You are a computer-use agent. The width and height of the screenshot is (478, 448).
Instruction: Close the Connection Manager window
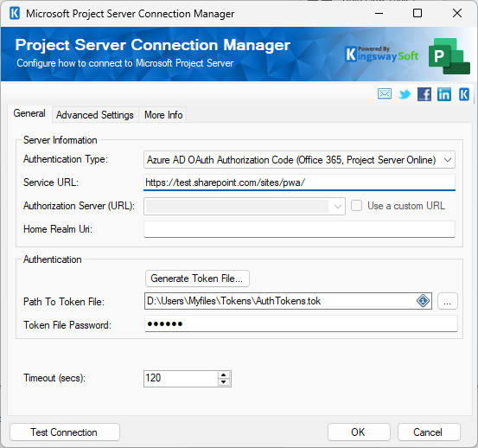(457, 14)
